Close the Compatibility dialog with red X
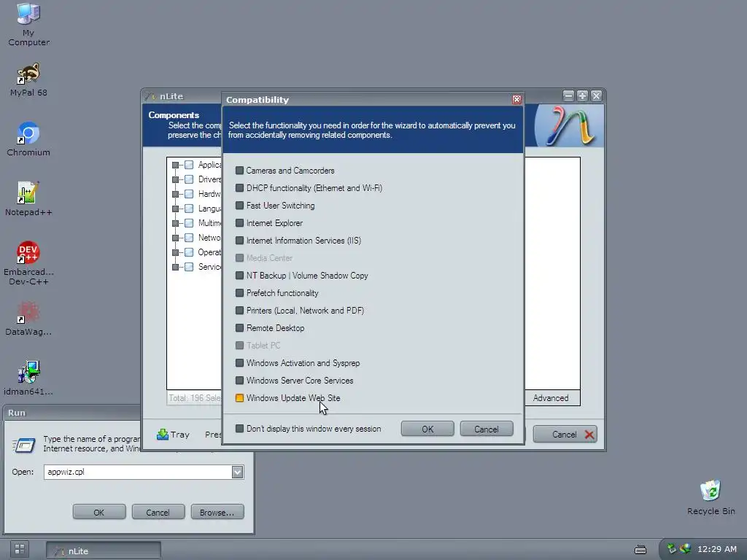Viewport: 747px width, 560px height. click(x=516, y=99)
